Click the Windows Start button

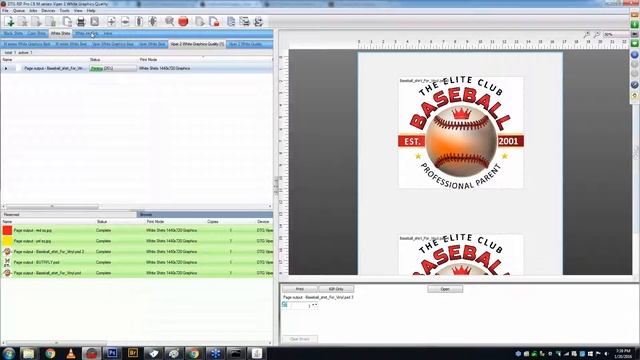tap(9, 353)
